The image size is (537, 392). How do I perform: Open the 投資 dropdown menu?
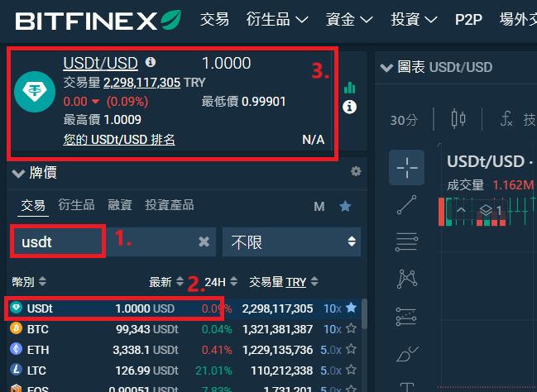414,20
